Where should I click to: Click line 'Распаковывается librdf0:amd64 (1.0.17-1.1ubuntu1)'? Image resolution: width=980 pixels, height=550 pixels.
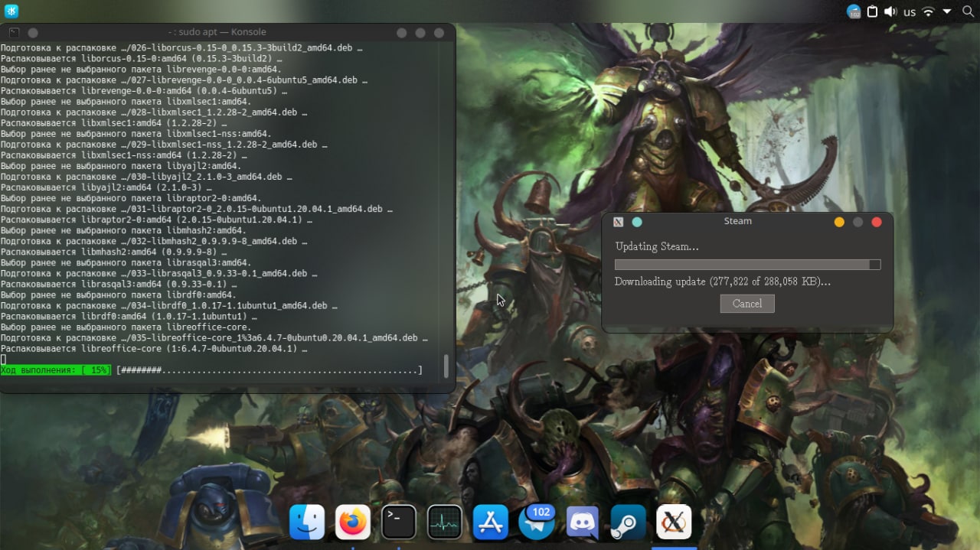(x=129, y=317)
